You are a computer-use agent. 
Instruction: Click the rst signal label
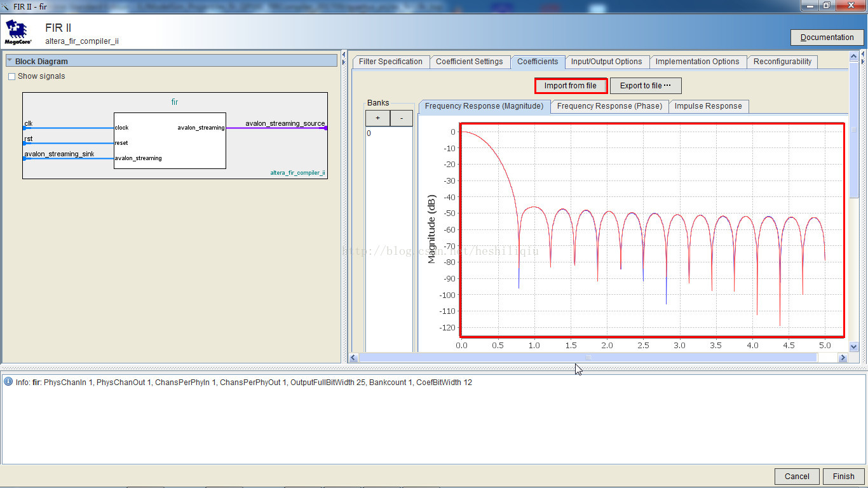29,139
